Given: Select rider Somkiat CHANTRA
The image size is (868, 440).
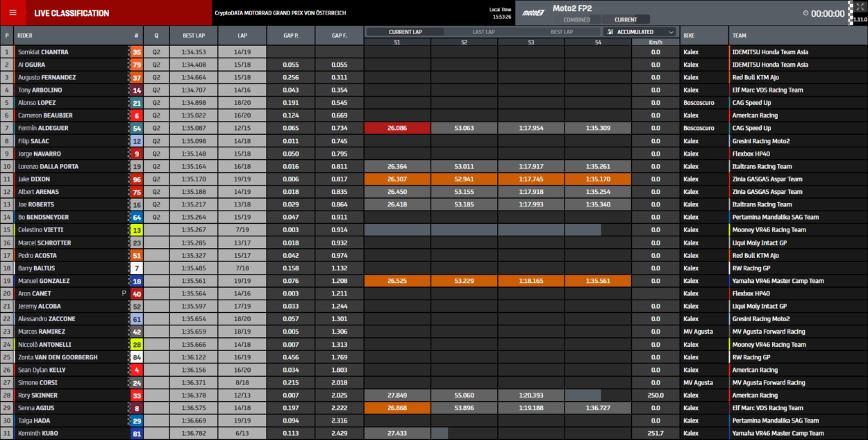Looking at the screenshot, I should 43,52.
